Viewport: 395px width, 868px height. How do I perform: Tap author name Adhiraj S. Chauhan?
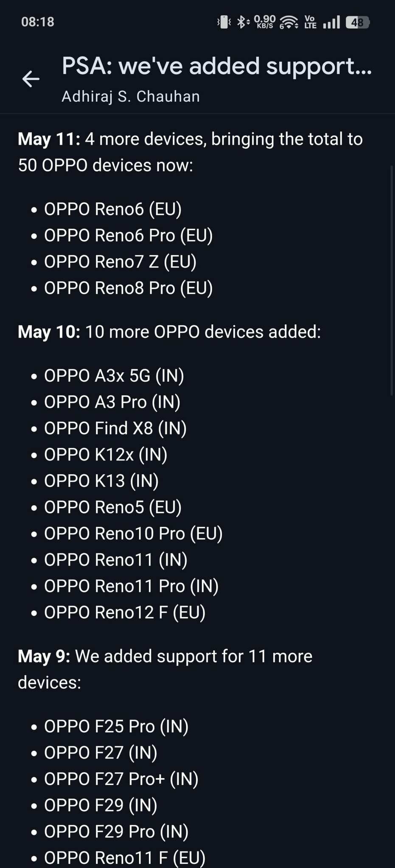coord(131,97)
